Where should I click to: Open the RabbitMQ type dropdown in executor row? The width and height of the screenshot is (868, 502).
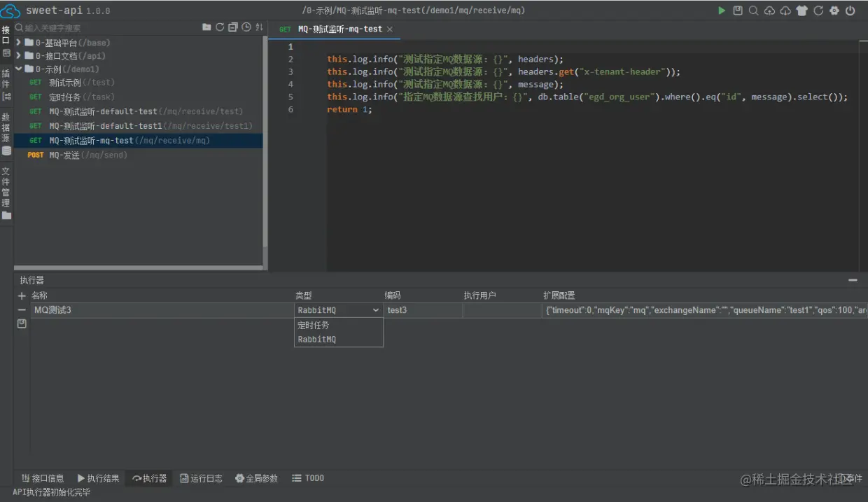click(x=339, y=310)
